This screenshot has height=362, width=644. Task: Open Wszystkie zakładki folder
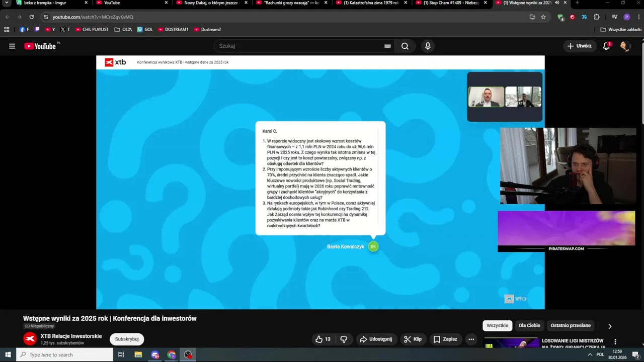621,30
